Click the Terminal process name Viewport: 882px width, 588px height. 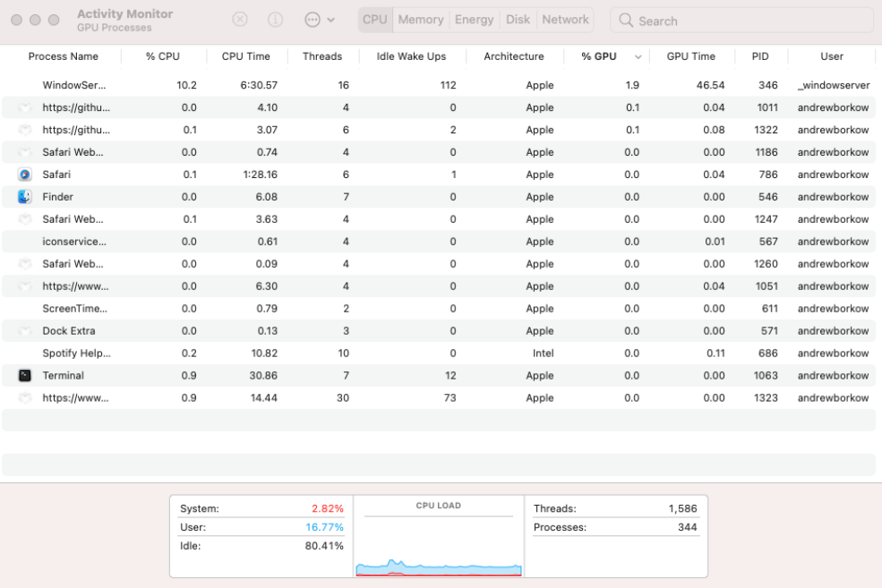tap(63, 376)
